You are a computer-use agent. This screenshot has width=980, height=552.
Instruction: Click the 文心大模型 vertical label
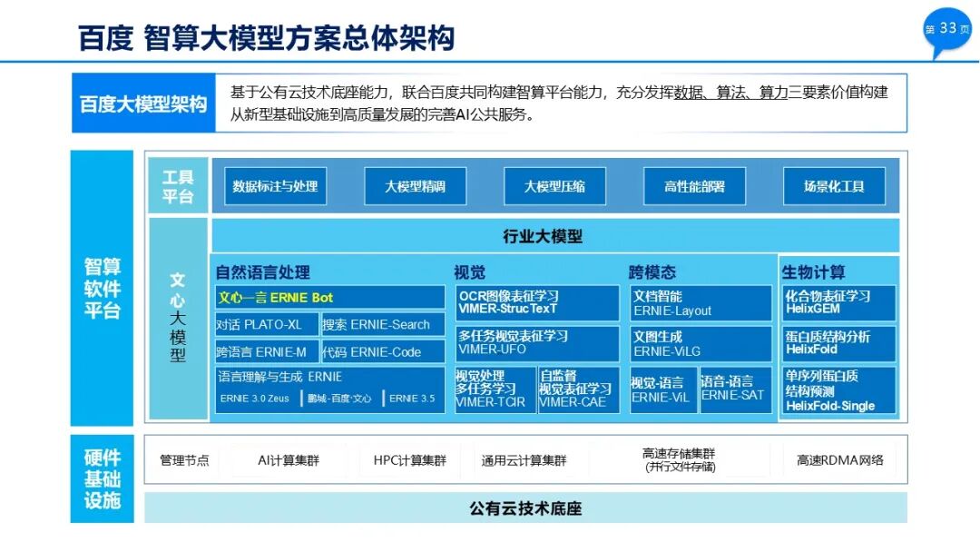178,318
